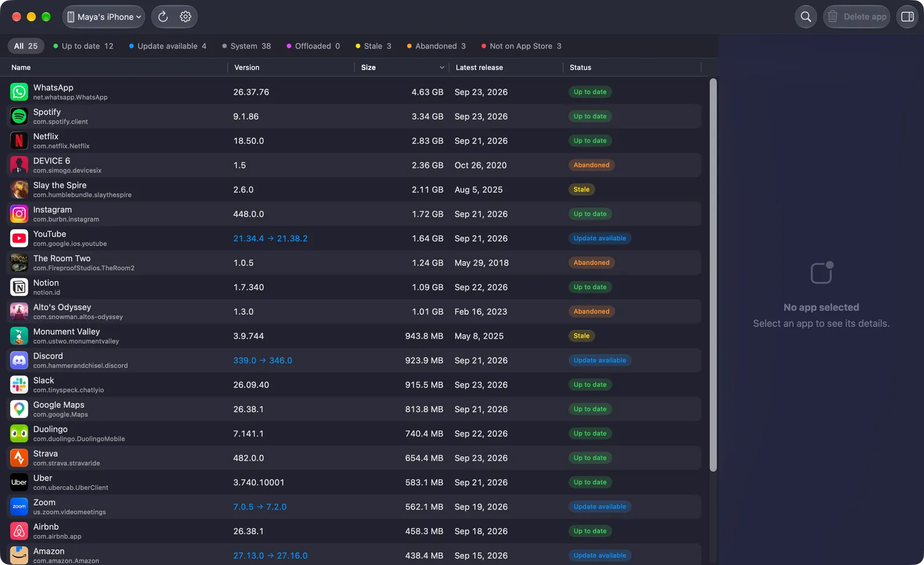Screen dimensions: 924x565
Task: Show the System 38 filter
Action: [247, 46]
